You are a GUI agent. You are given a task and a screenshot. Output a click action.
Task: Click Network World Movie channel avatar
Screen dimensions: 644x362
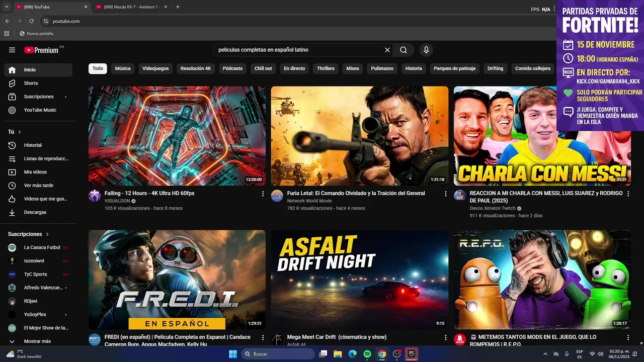click(277, 196)
